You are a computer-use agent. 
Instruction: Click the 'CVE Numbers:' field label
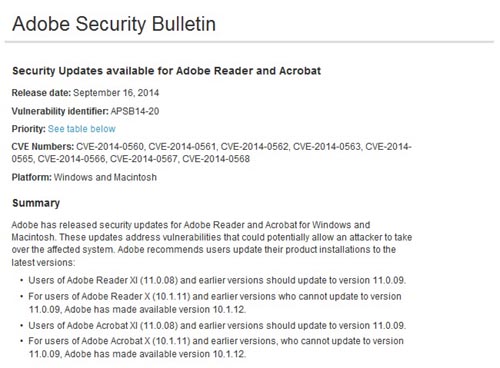coord(43,147)
